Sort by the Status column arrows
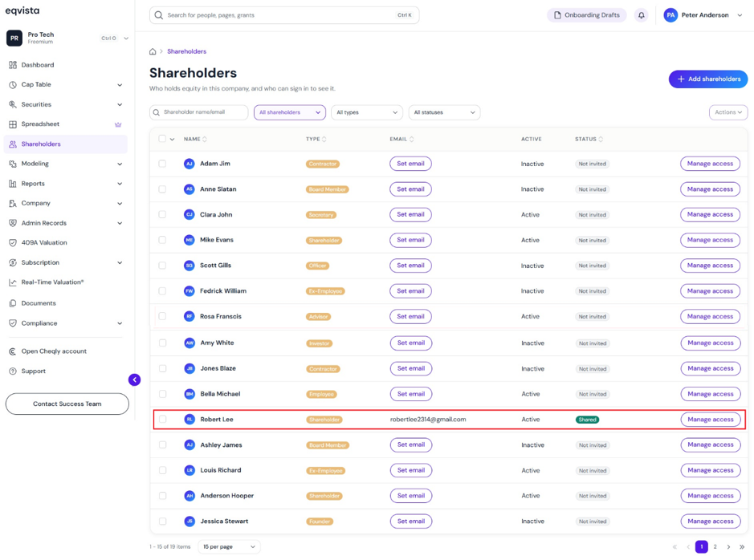 coord(601,140)
